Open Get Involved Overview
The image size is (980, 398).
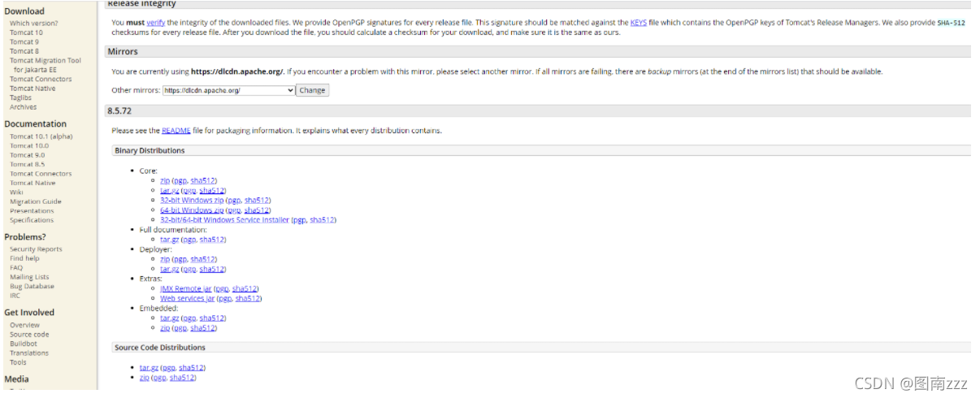tap(25, 325)
